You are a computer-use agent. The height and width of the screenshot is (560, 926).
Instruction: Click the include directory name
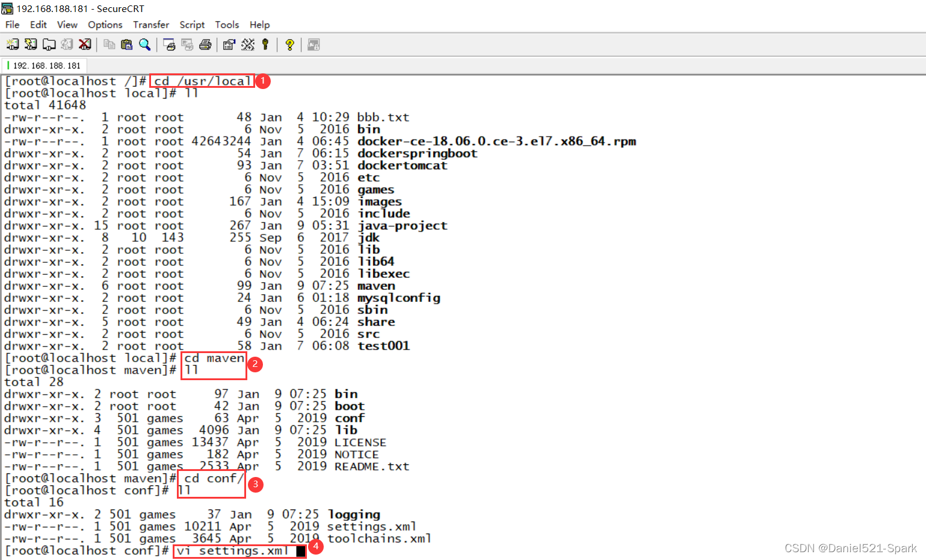384,214
